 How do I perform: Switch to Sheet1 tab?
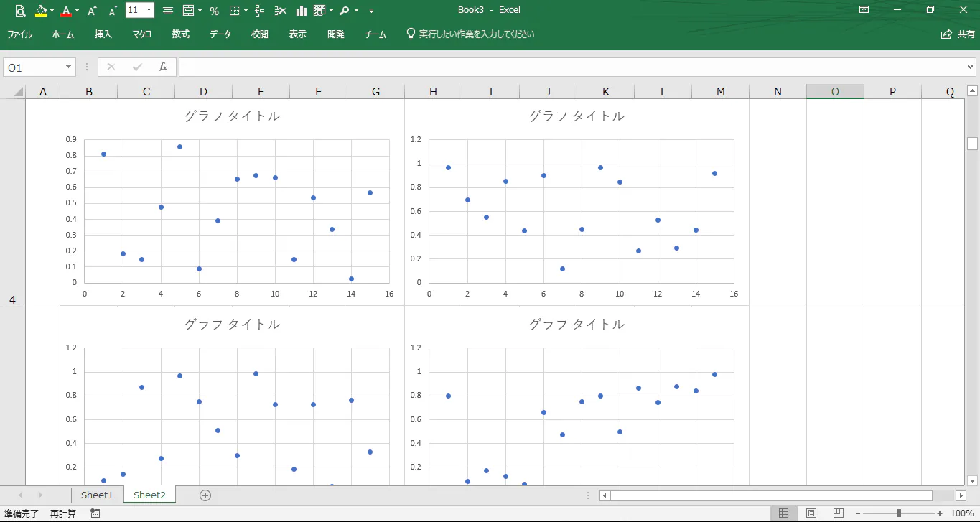coord(97,495)
